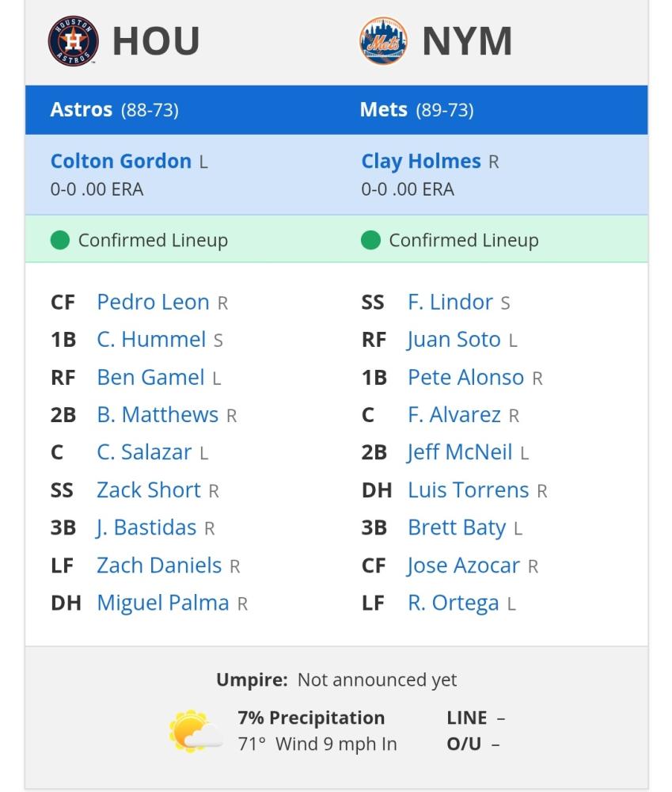Open R. Ortega left fielder link
Image resolution: width=672 pixels, height=792 pixels.
(454, 603)
